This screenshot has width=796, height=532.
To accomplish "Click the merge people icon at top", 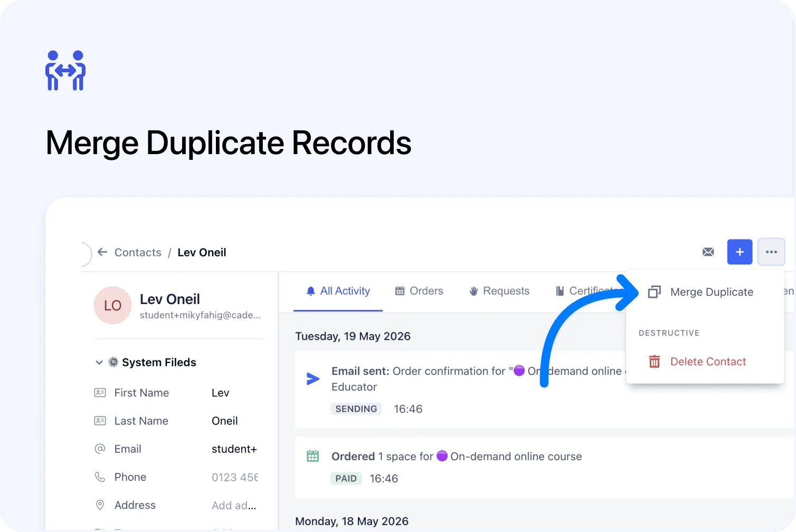I will [x=65, y=71].
